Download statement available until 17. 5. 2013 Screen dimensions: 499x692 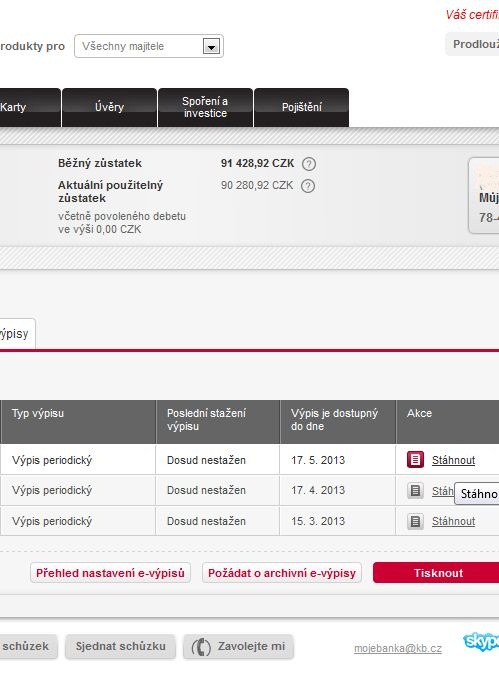click(x=454, y=460)
